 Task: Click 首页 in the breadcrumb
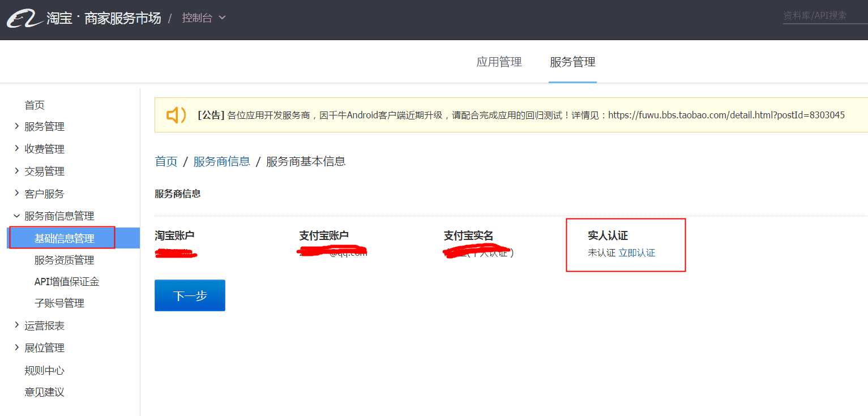click(x=166, y=161)
